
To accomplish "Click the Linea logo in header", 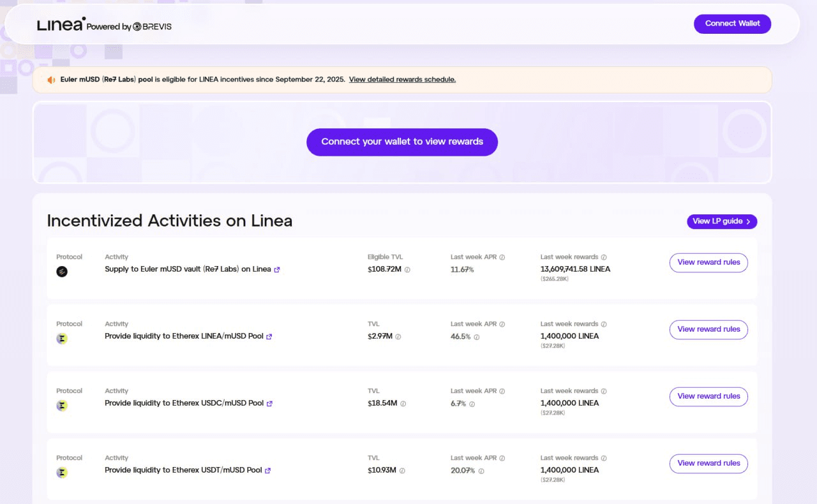I will pyautogui.click(x=61, y=25).
